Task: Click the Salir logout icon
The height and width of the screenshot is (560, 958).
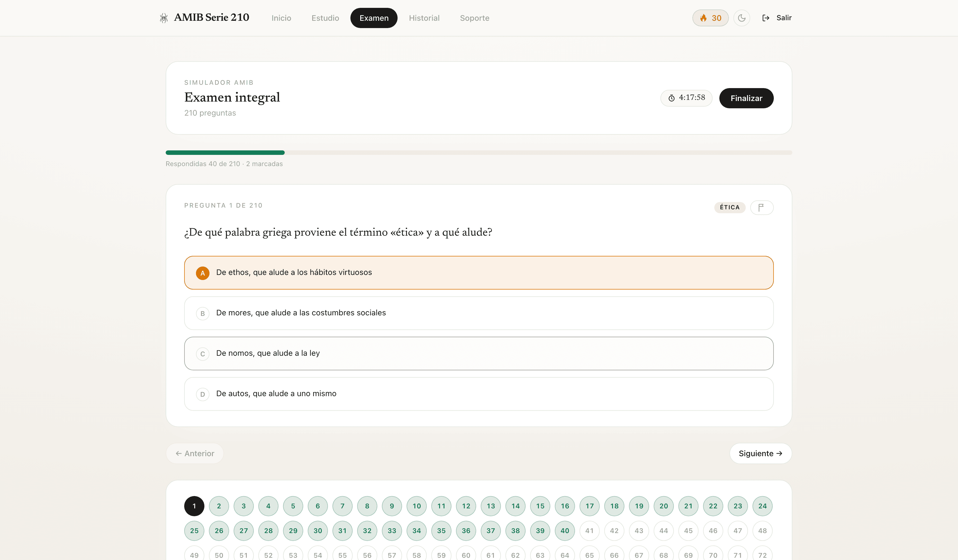Action: (766, 18)
